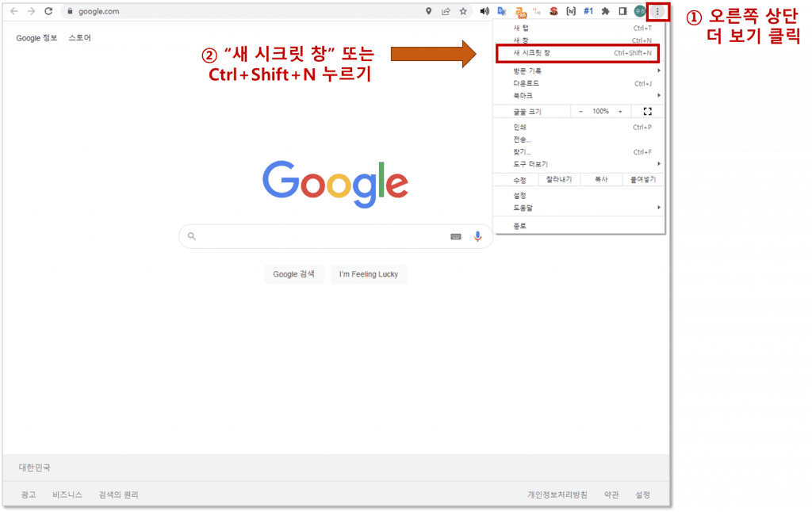Click the 100% zoom value
The image size is (812, 512).
point(601,111)
